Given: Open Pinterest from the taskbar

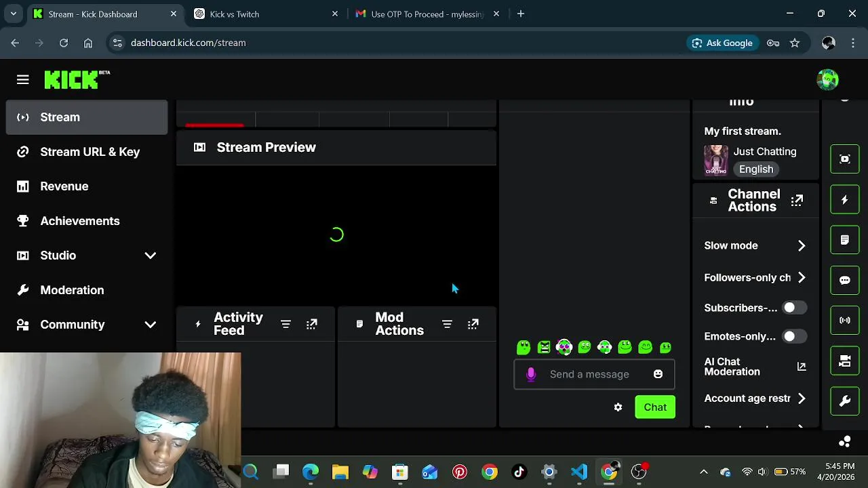Looking at the screenshot, I should 460,472.
